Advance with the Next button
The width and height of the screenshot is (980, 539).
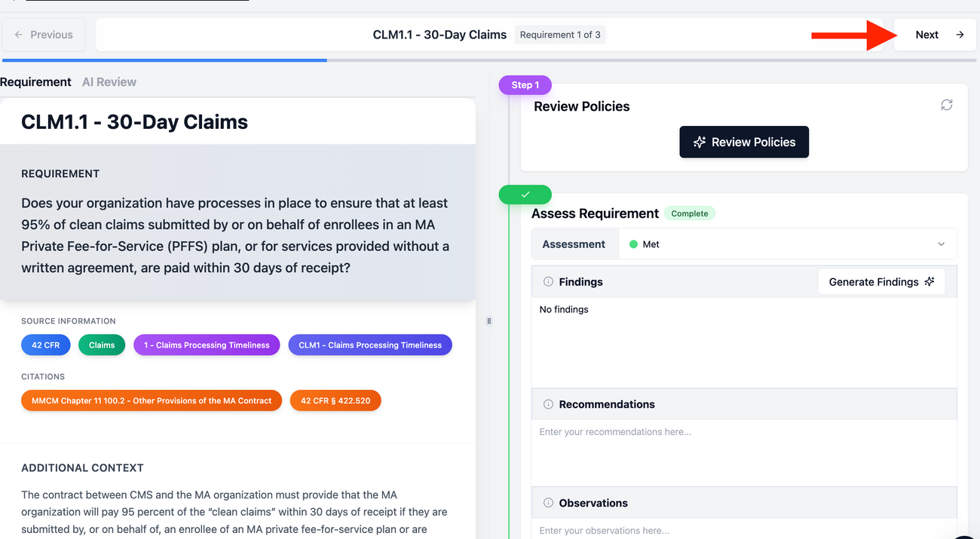[x=935, y=34]
